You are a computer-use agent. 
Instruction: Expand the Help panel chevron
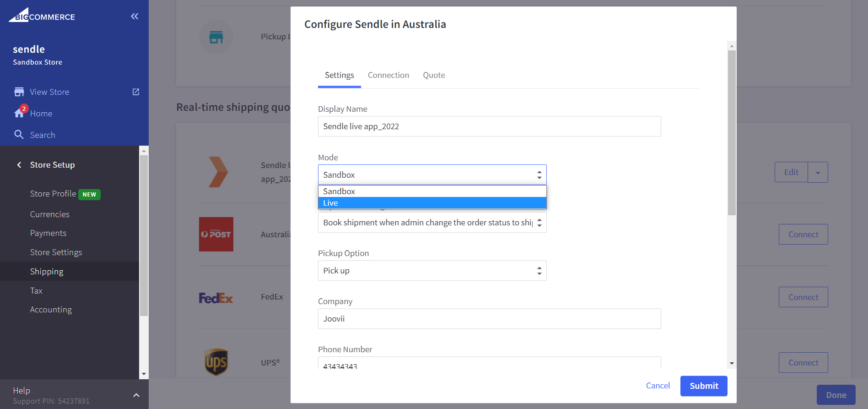click(136, 395)
